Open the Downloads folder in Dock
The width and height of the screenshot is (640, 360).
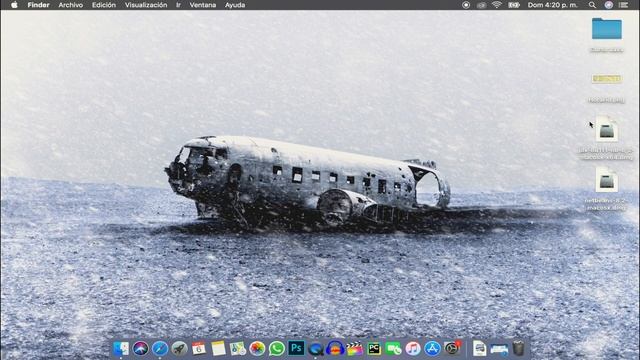point(499,349)
